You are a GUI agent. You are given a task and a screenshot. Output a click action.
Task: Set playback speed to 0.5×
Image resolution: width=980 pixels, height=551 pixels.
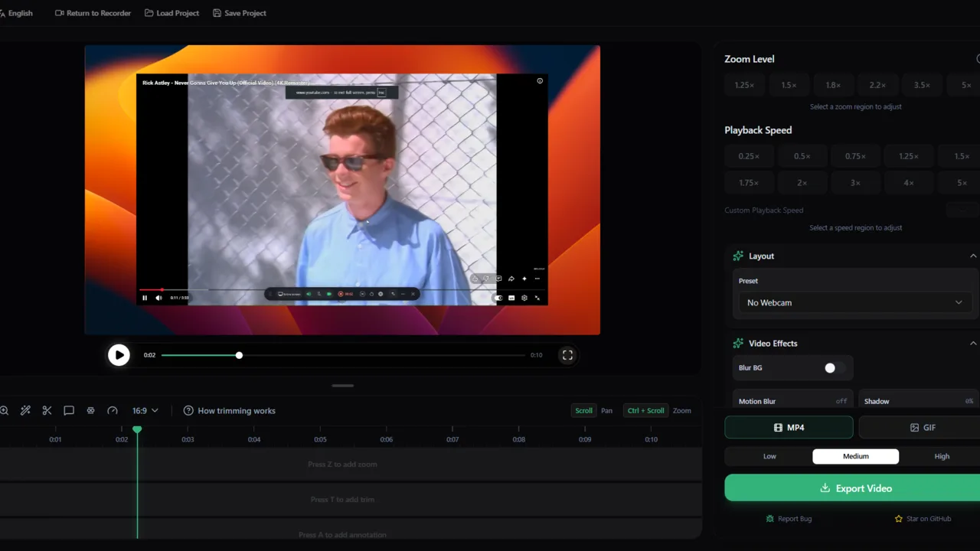tap(802, 156)
